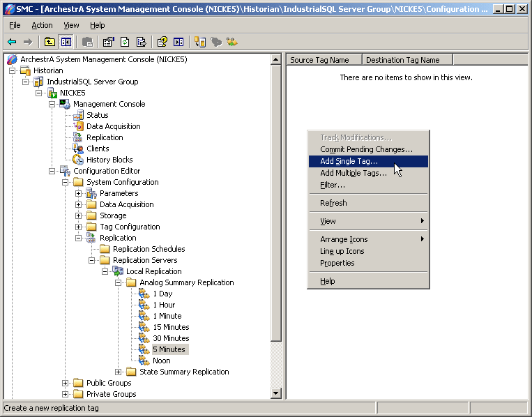Viewport: 532px width, 417px height.
Task: Collapse the Management Console node
Action: coord(52,104)
